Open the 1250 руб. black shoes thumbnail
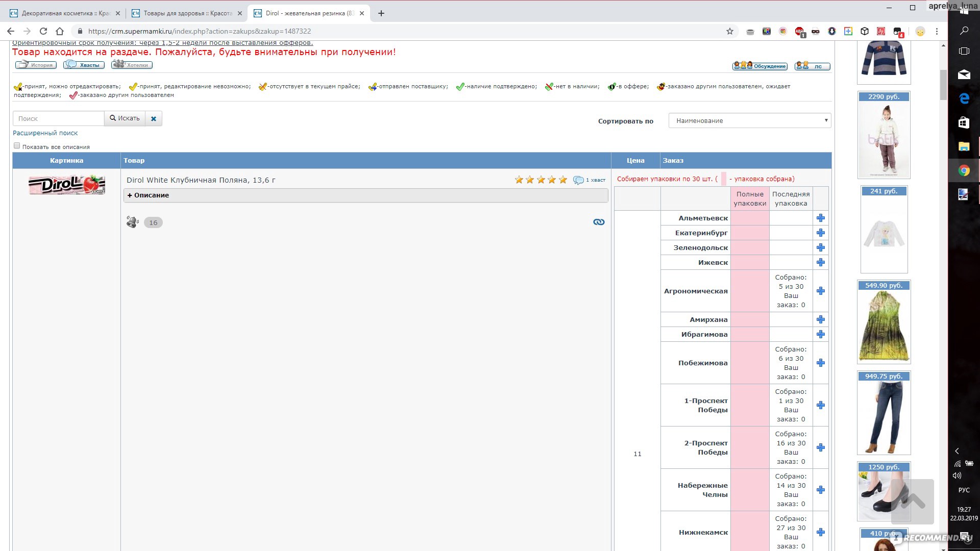 (x=884, y=491)
